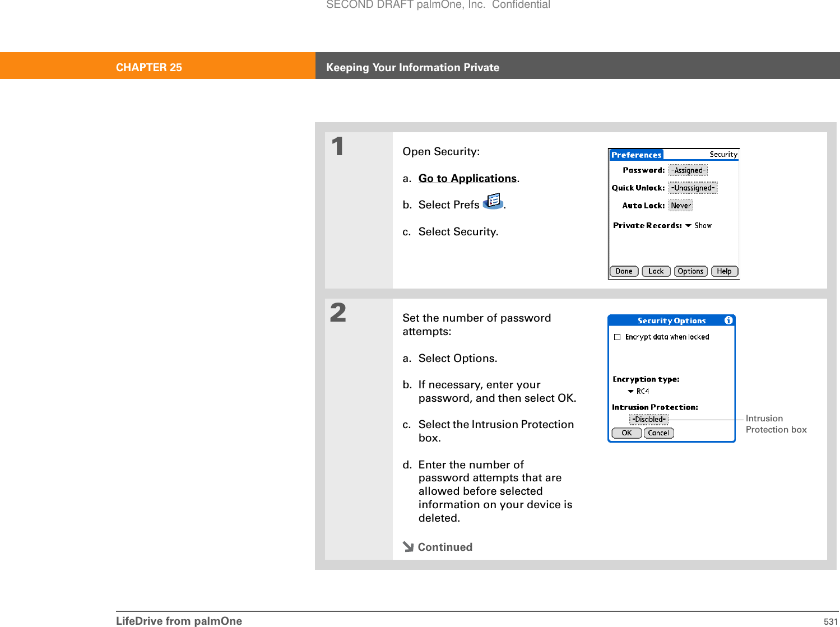840x627 pixels.
Task: Click the Done button in Preferences
Action: [624, 271]
